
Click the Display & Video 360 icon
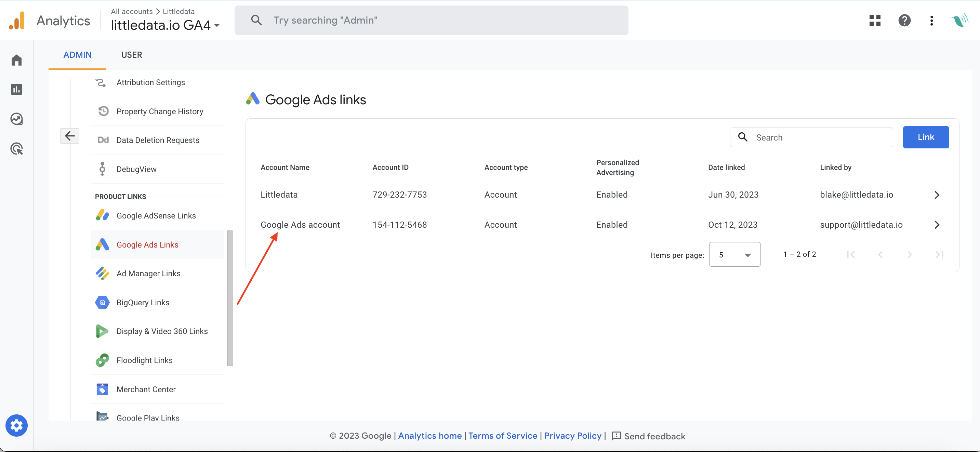point(102,331)
